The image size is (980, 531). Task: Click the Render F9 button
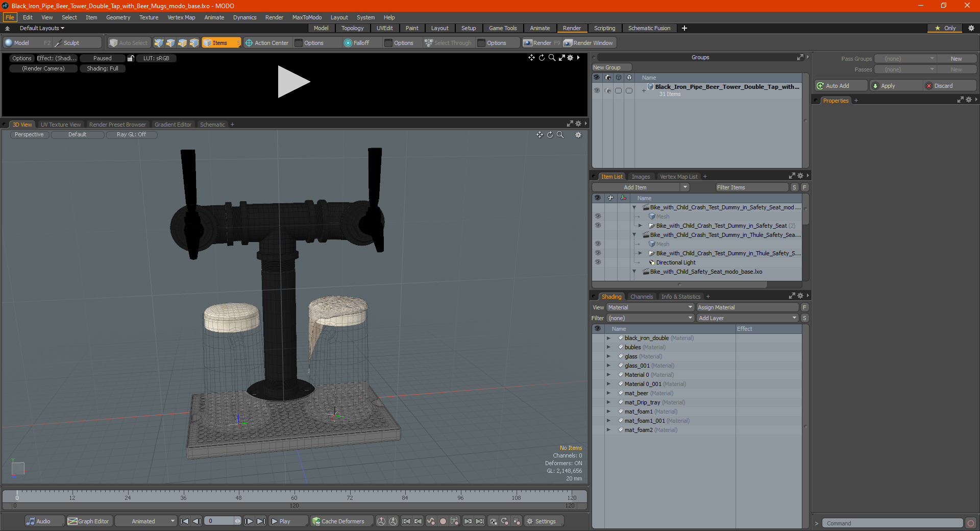pos(542,43)
